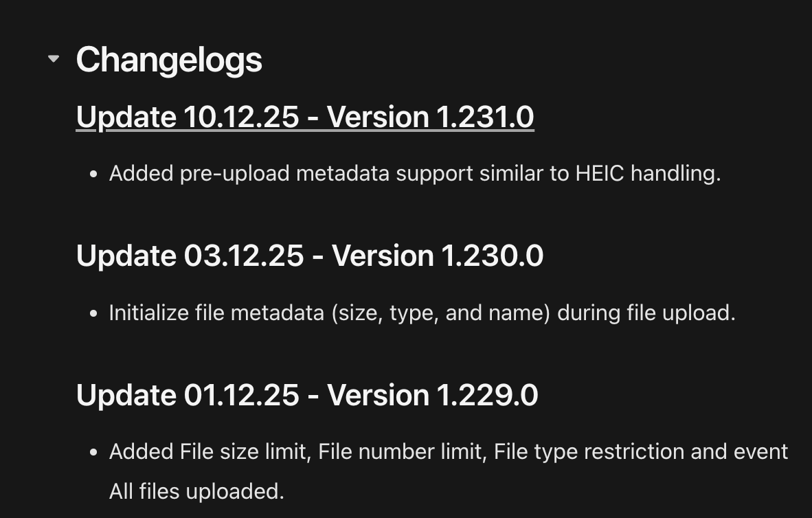Click the 'All files uploaded.' text line
Image resolution: width=812 pixels, height=518 pixels.
196,492
